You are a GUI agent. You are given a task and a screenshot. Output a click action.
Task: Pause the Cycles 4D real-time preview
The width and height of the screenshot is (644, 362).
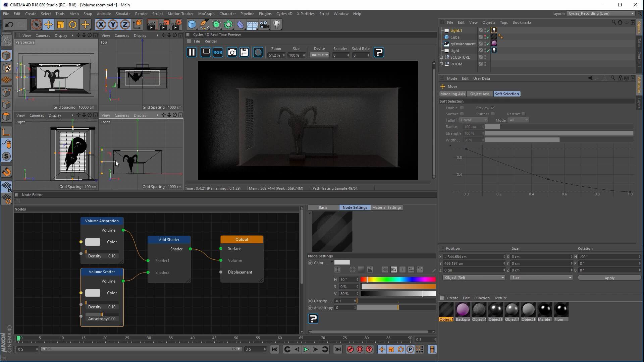(x=192, y=52)
